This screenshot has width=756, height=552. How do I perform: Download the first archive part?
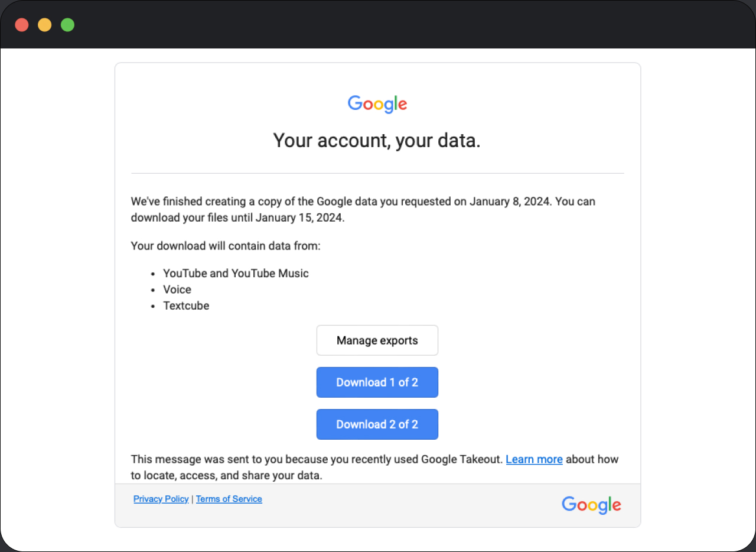[377, 382]
